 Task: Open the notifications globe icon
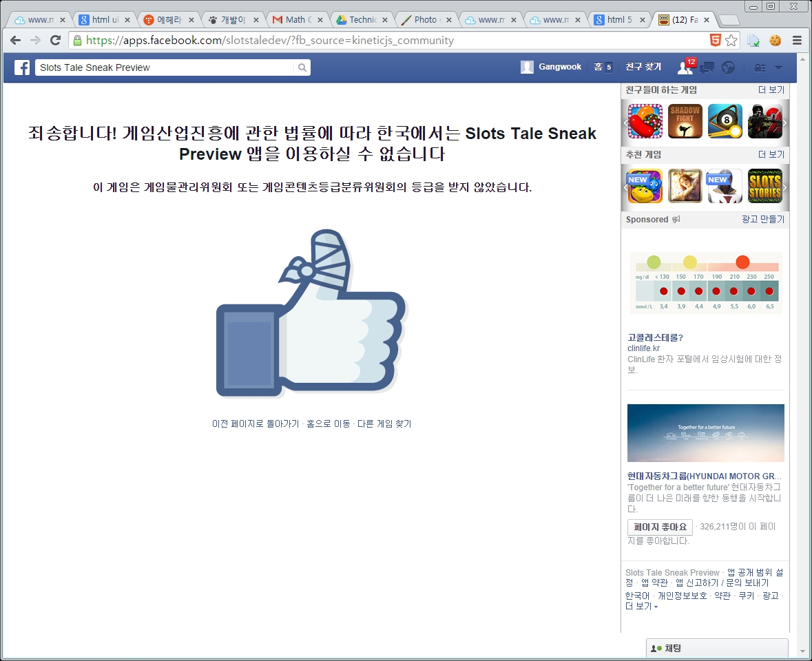728,67
